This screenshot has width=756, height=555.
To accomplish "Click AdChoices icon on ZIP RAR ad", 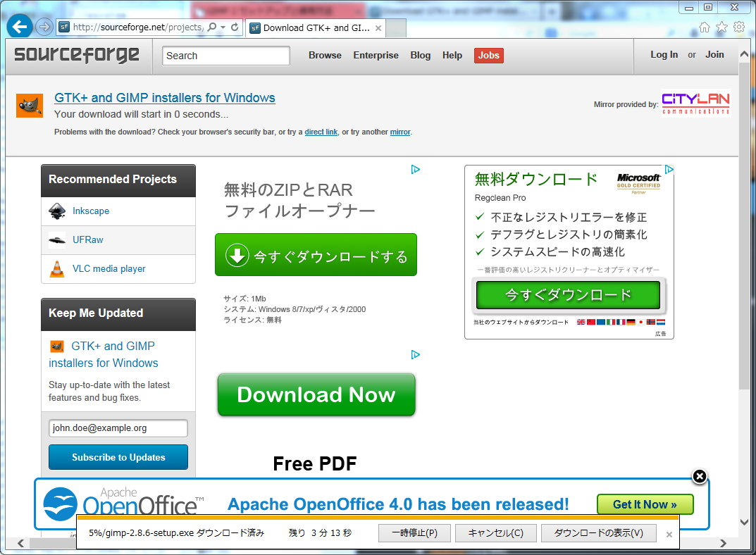I will tap(415, 170).
